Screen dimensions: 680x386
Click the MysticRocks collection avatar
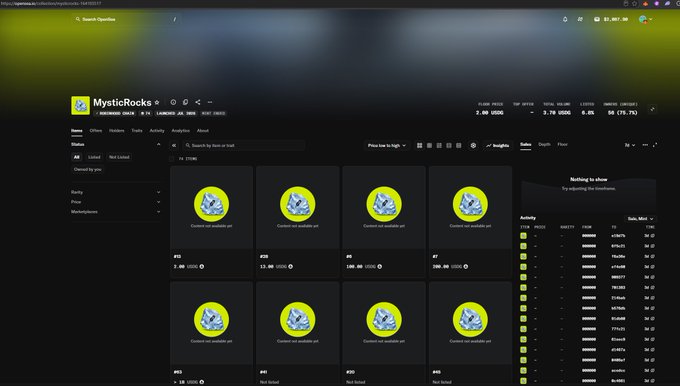point(80,105)
